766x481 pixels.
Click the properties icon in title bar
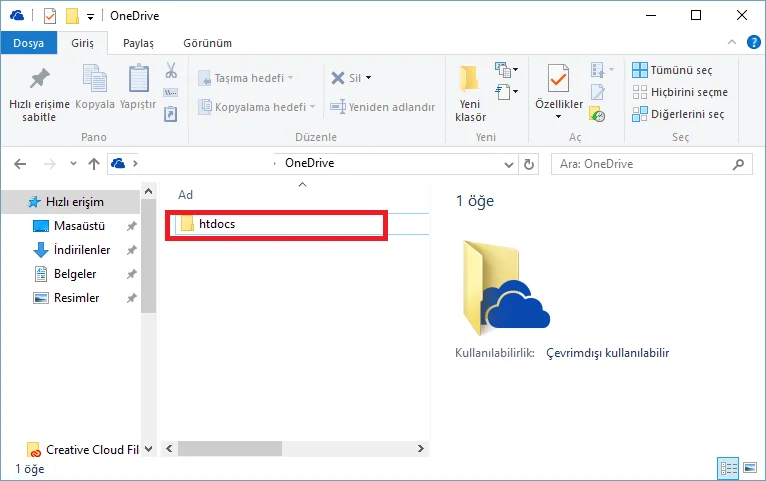coord(50,16)
